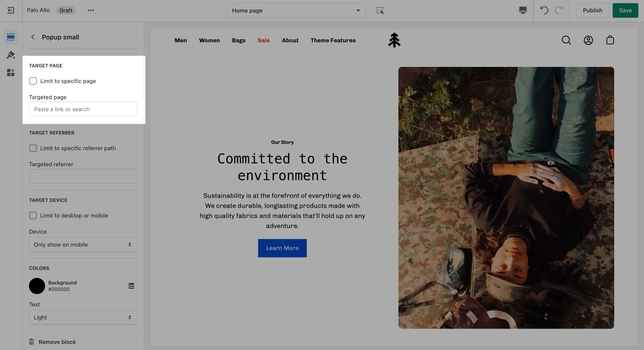Open the three-dot theme actions menu
644x350 pixels.
pos(91,10)
